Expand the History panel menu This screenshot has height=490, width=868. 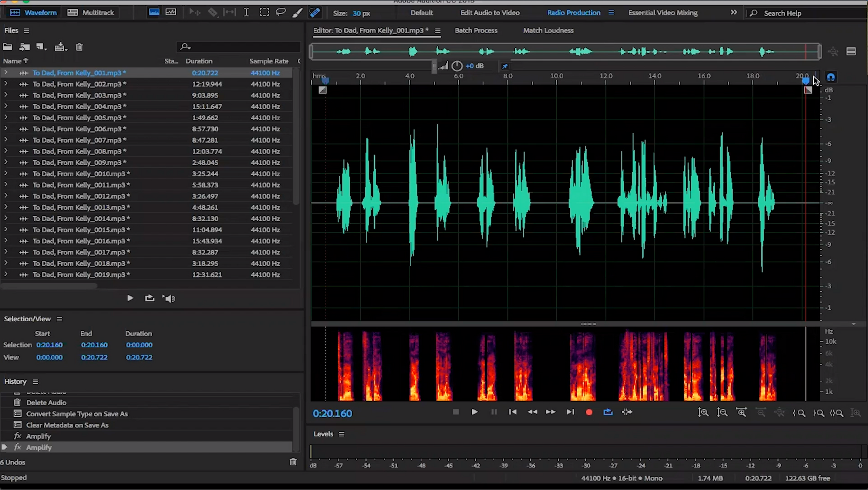[35, 381]
